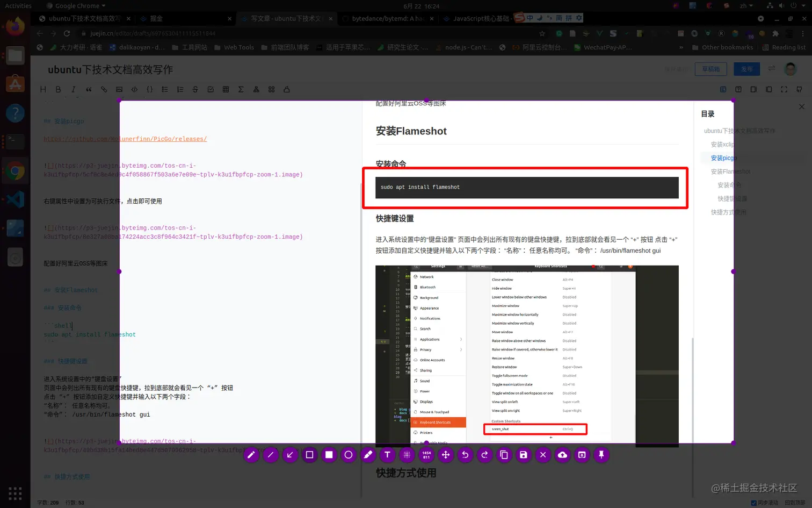Image resolution: width=812 pixels, height=508 pixels.
Task: Insert blockquote in editor toolbar
Action: click(89, 89)
